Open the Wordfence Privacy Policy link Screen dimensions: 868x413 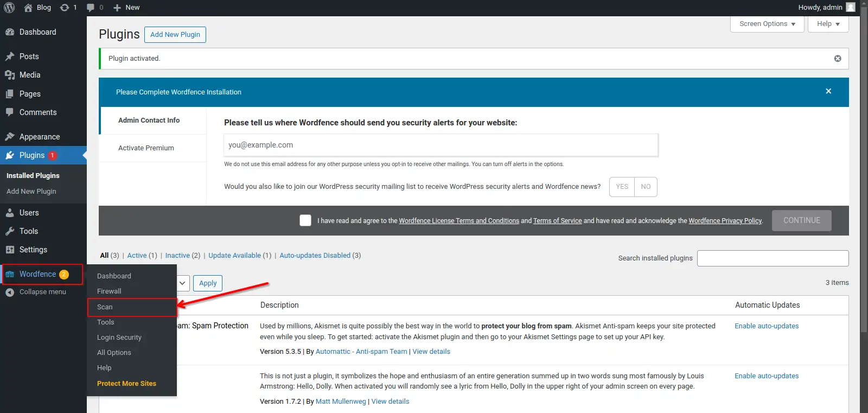(725, 221)
